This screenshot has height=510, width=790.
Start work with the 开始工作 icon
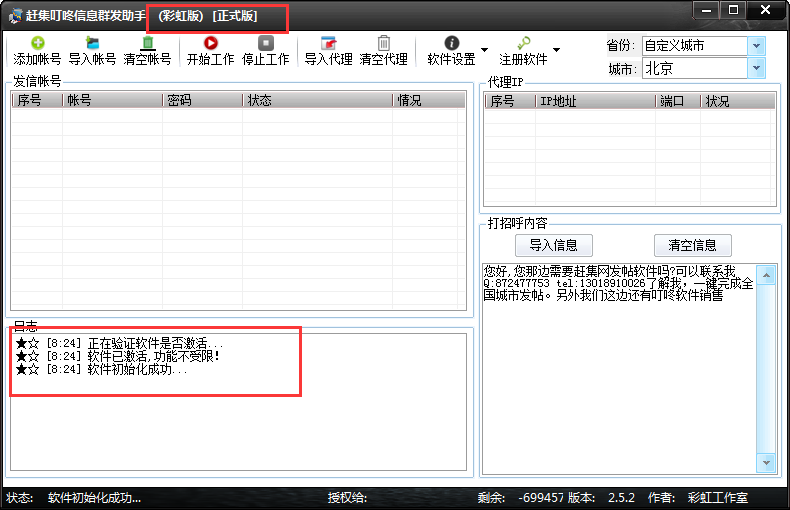click(x=210, y=43)
